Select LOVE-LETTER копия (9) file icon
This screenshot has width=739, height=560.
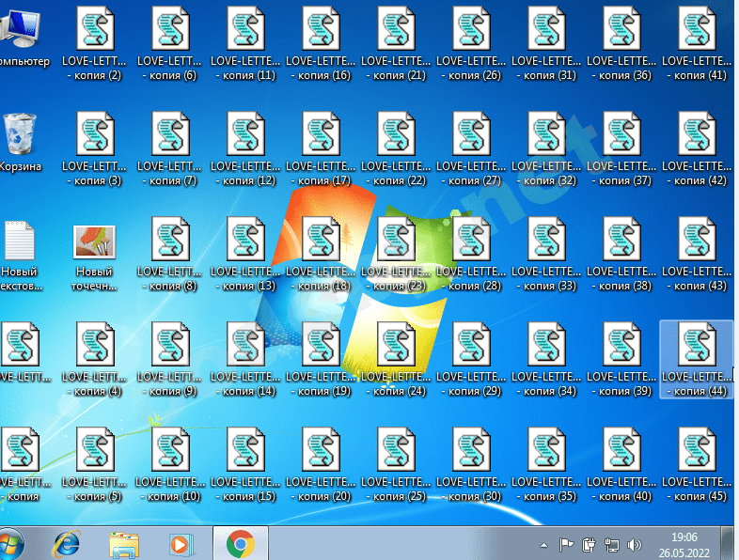(170, 344)
